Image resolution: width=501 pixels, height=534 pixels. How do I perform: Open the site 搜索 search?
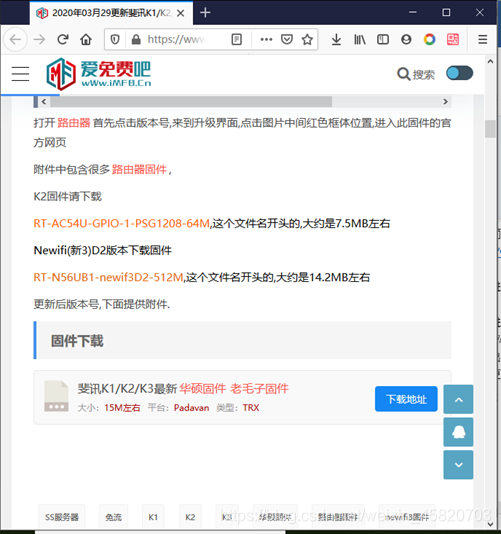[416, 74]
